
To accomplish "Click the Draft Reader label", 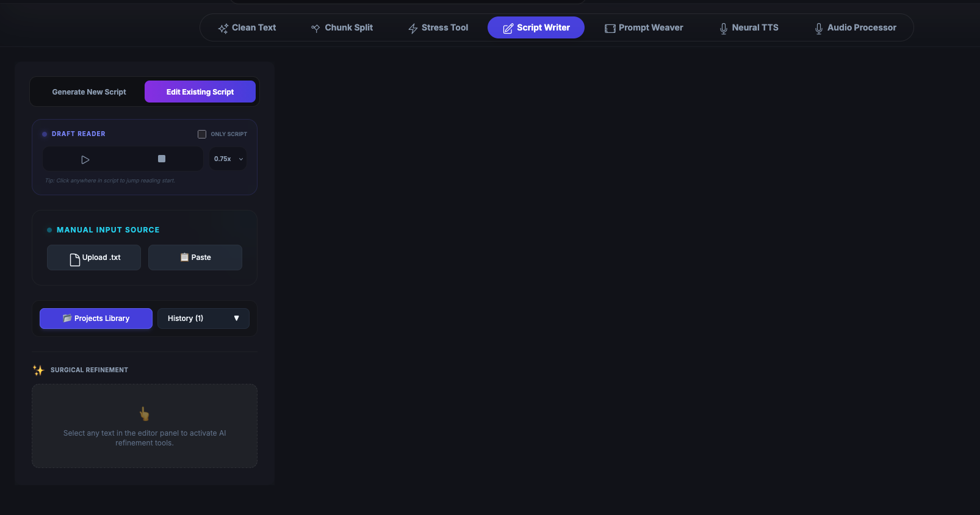I will (x=79, y=134).
